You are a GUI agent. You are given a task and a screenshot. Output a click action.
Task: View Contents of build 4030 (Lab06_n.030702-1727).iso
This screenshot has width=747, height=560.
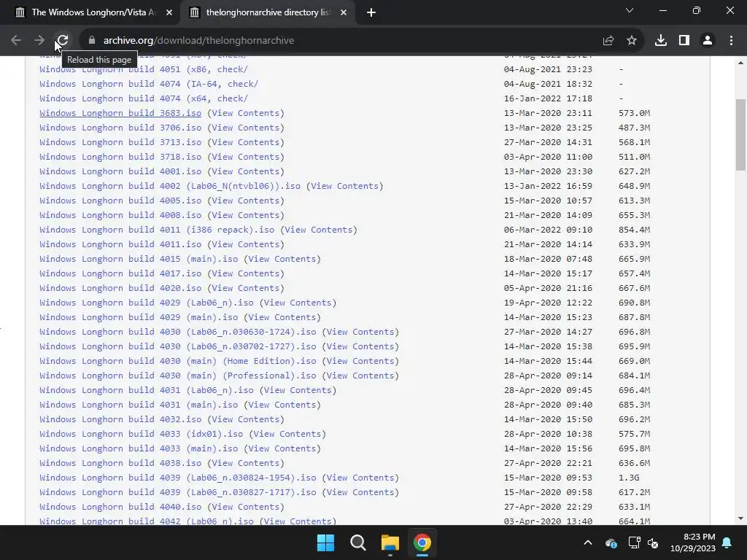[x=360, y=346]
